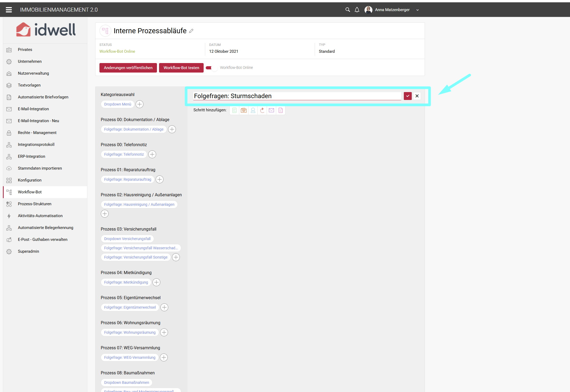Add an email envelope step
This screenshot has width=570, height=392.
point(271,110)
